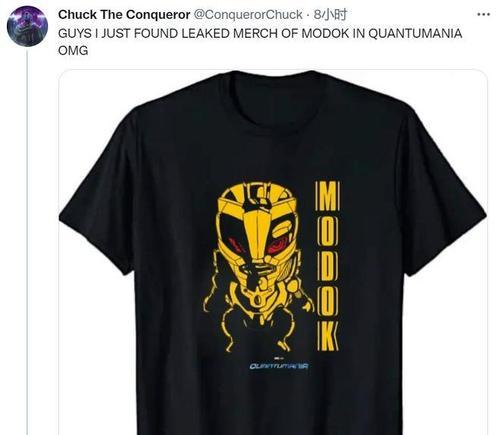The image size is (500, 435).
Task: Click Chuck The Conqueror's profile avatar
Action: point(27,26)
